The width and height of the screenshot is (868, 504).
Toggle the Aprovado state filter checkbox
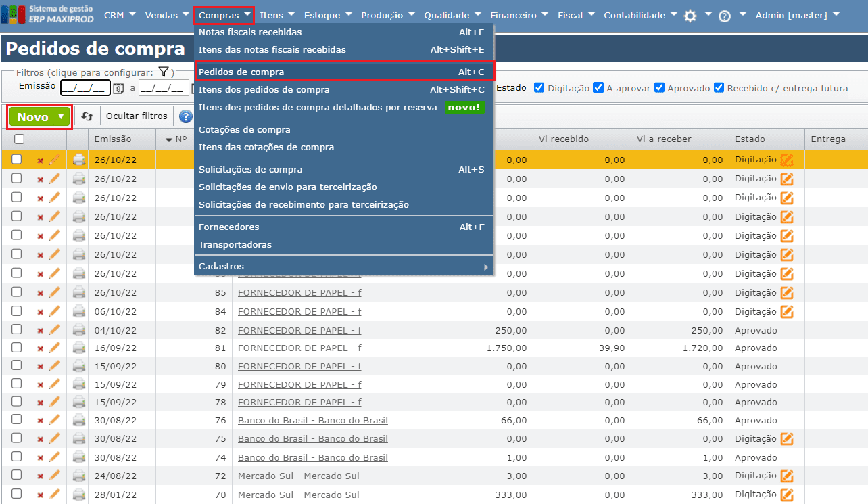[x=658, y=87]
